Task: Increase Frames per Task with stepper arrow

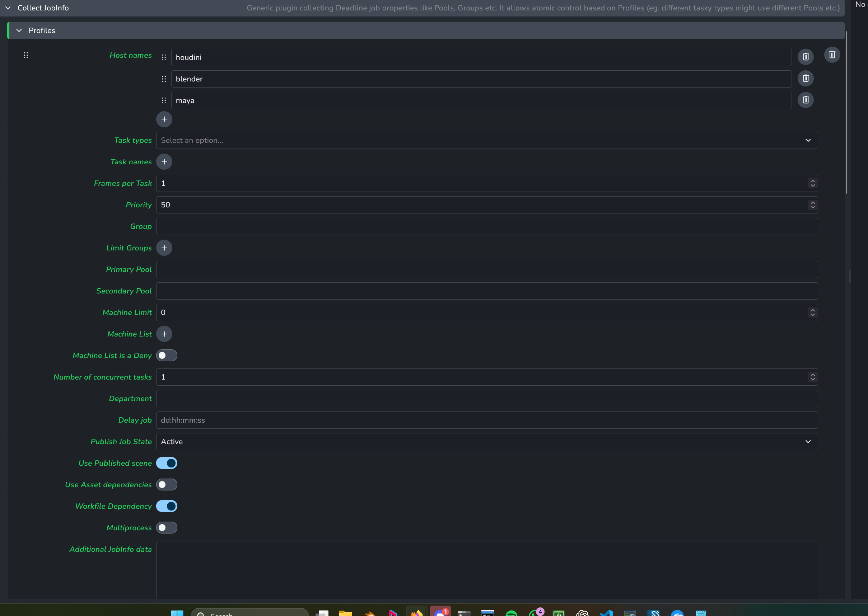Action: pyautogui.click(x=813, y=181)
